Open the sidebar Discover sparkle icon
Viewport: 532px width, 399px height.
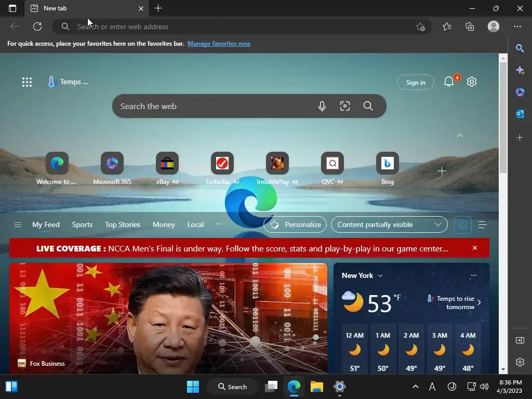(x=520, y=70)
